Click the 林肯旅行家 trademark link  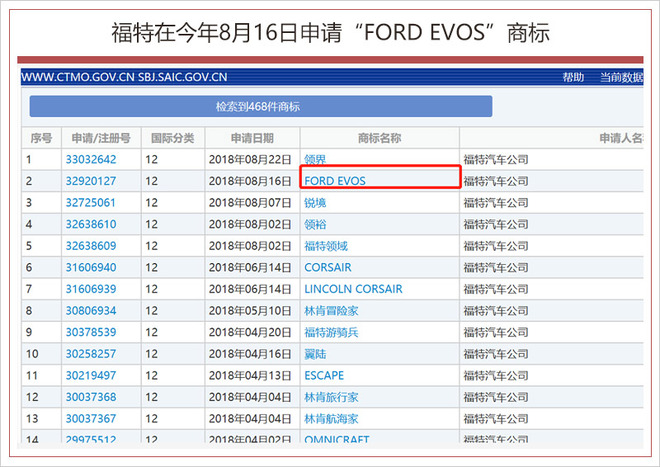(x=331, y=397)
